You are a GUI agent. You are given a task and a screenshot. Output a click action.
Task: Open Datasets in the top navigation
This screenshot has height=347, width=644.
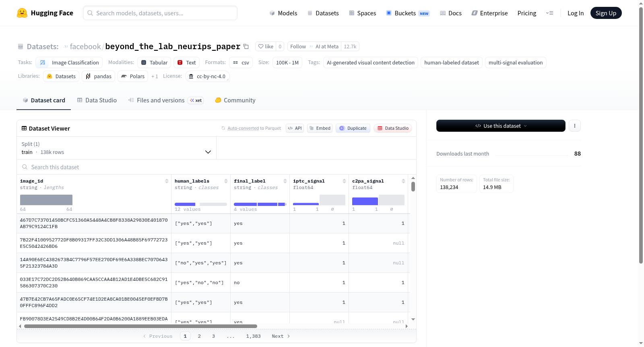[323, 13]
